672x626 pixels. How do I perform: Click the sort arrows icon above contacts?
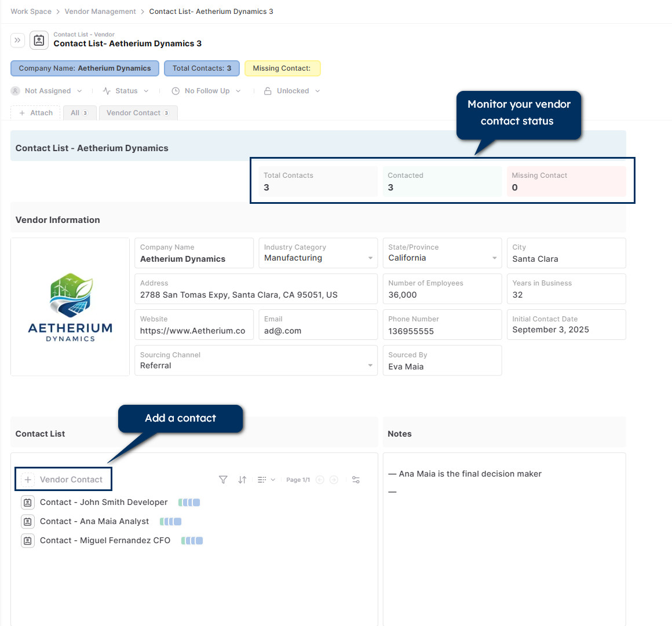click(x=242, y=479)
